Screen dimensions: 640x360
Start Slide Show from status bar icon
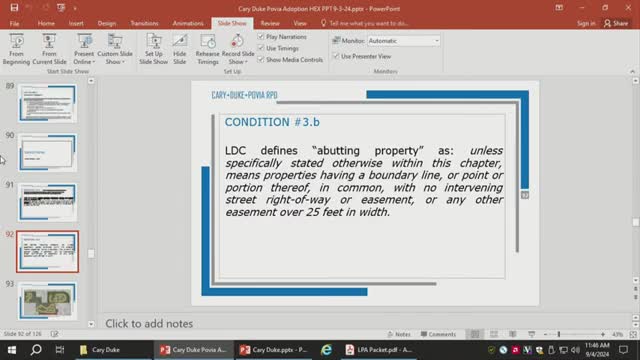tap(531, 334)
